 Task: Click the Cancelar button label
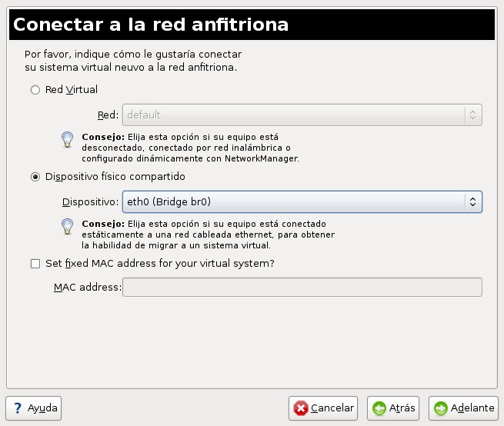[332, 408]
